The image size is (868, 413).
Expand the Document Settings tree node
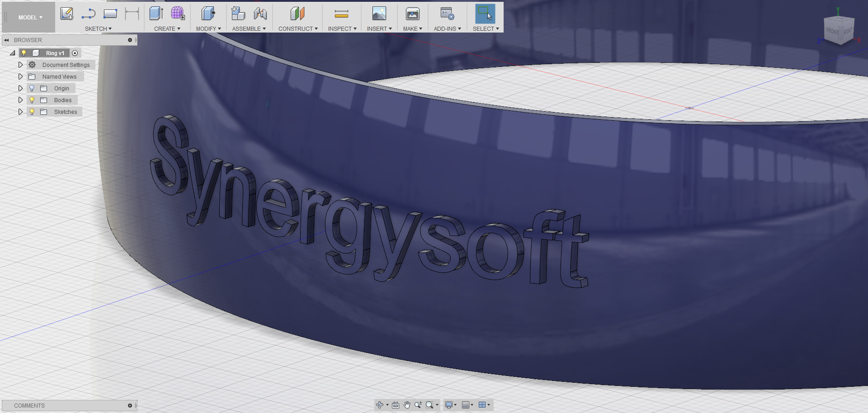(20, 65)
